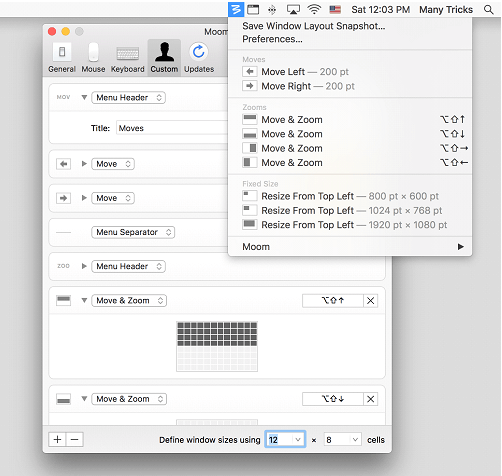Click the Title field containing Moves
Image resolution: width=502 pixels, height=476 pixels.
(x=172, y=128)
